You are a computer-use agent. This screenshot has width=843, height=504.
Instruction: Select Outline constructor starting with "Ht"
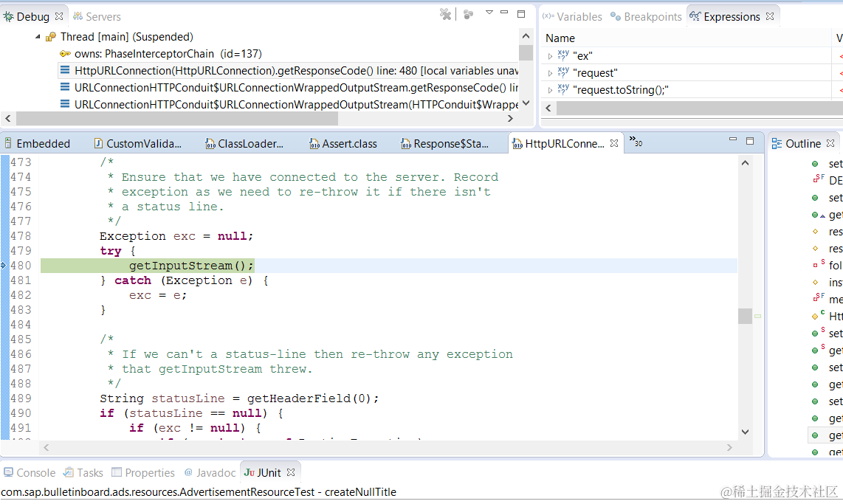tap(827, 317)
